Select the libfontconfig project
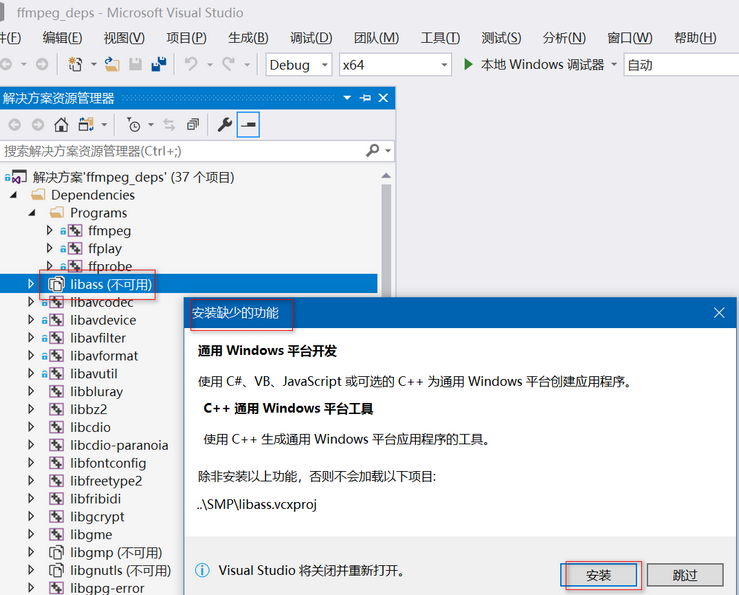The width and height of the screenshot is (739, 595). coord(108,463)
